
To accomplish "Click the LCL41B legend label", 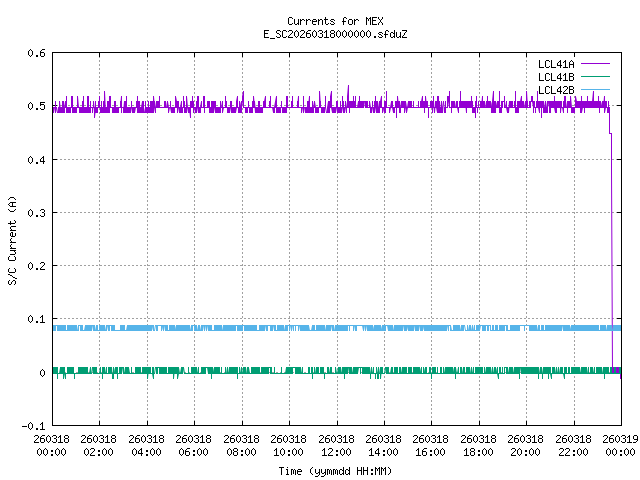I will pyautogui.click(x=555, y=77).
